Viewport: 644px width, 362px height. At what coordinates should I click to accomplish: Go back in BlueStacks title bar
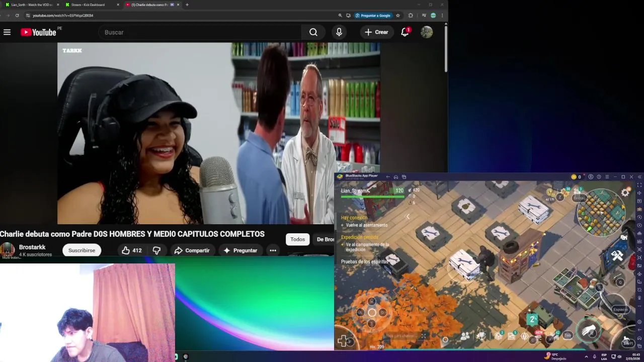click(x=388, y=177)
